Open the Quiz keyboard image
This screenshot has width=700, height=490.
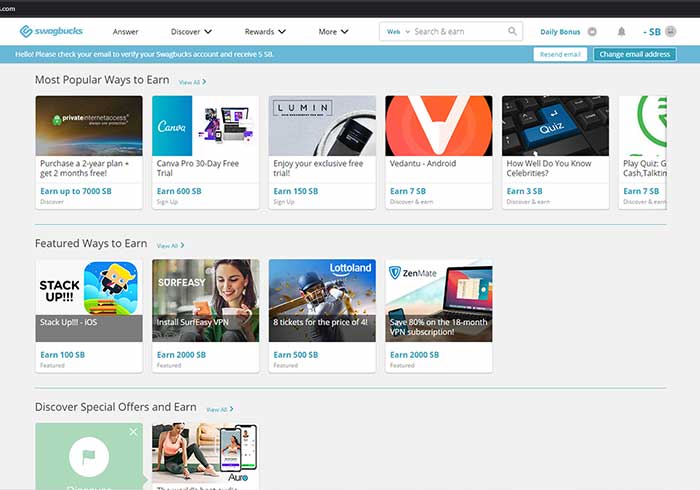(x=555, y=126)
